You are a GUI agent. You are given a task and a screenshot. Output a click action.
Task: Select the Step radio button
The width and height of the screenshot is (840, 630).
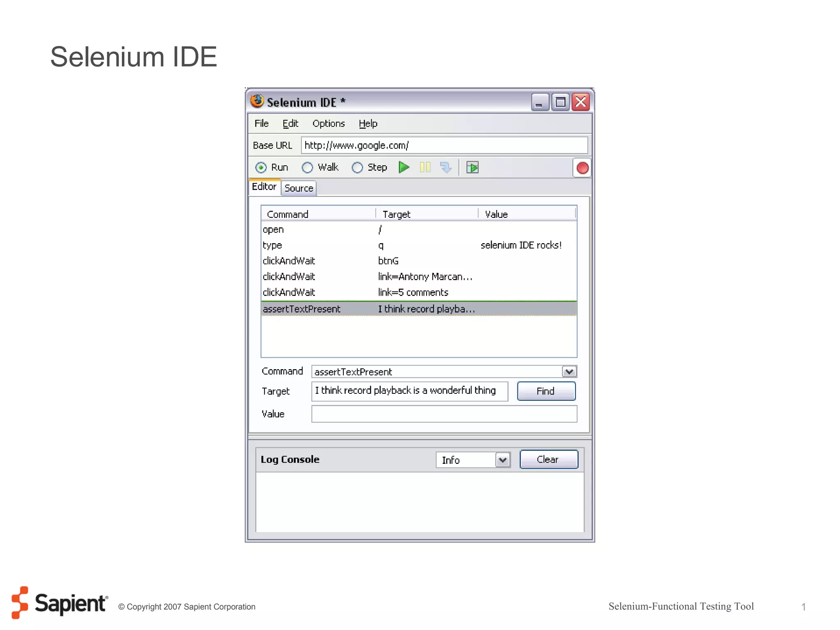357,167
